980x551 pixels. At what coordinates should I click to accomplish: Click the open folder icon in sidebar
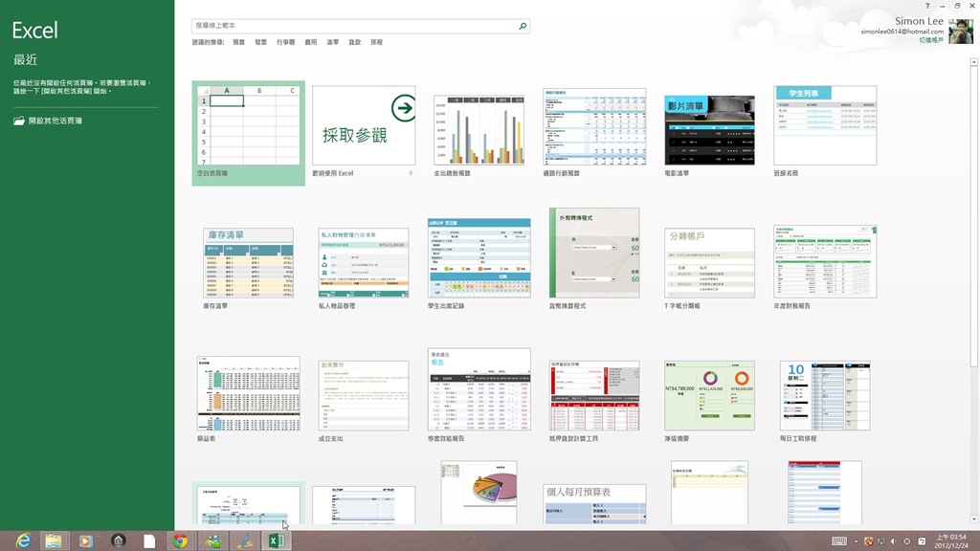coord(19,121)
